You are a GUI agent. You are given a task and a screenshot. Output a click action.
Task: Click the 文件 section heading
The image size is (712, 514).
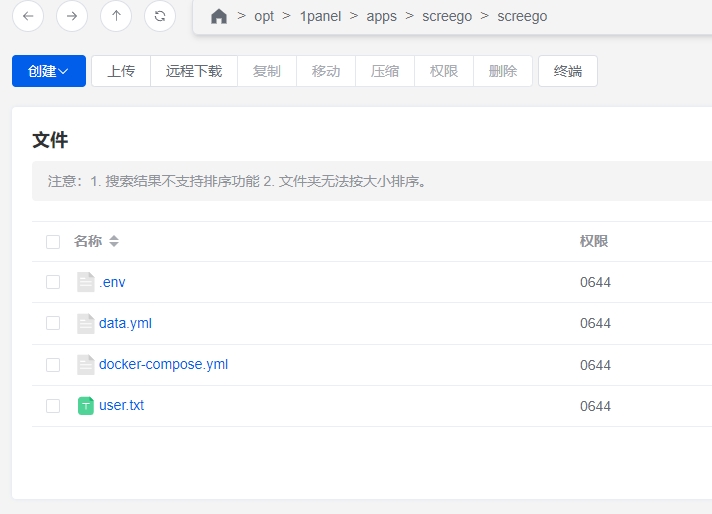[x=50, y=140]
